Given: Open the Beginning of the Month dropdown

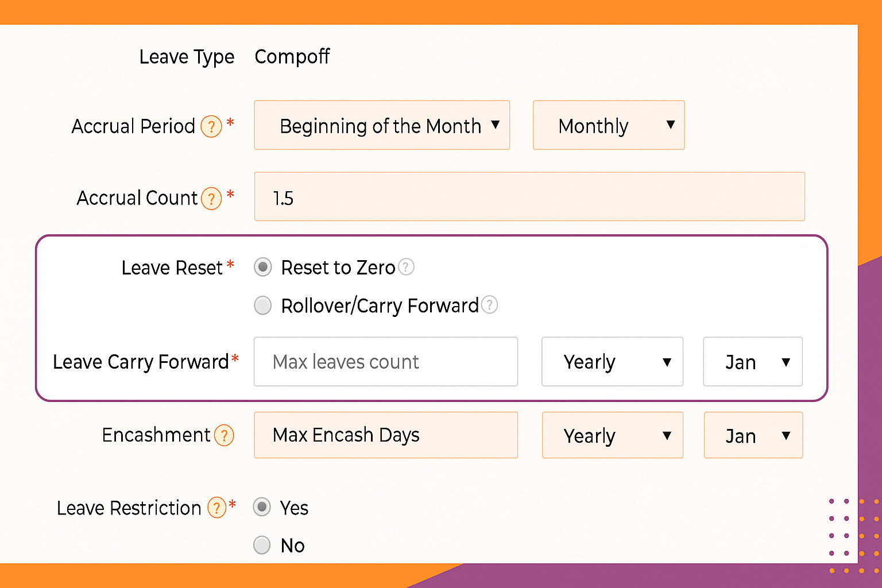Looking at the screenshot, I should tap(382, 125).
